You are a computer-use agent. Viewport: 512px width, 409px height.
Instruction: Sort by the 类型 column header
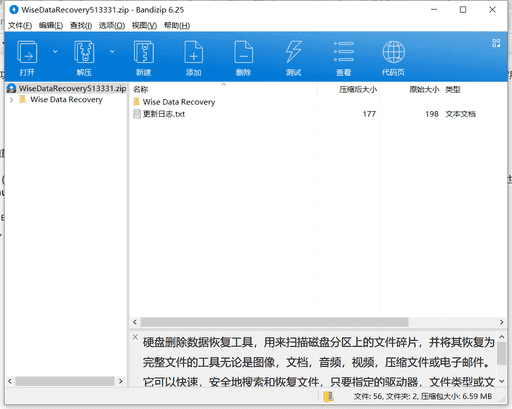tap(474, 89)
